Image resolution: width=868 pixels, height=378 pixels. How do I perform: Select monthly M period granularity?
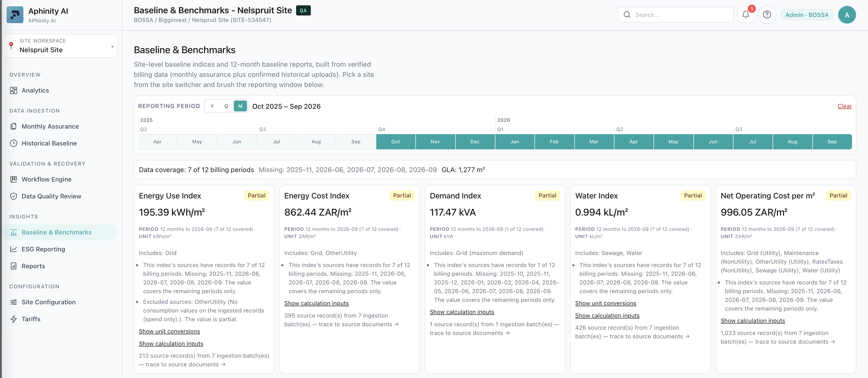pos(240,106)
